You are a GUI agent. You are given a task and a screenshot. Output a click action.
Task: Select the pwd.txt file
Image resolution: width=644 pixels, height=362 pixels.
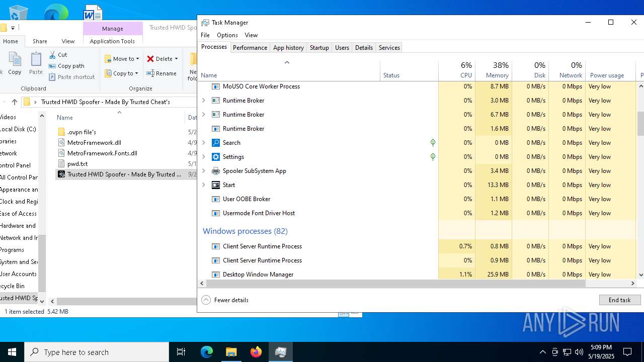click(x=77, y=164)
